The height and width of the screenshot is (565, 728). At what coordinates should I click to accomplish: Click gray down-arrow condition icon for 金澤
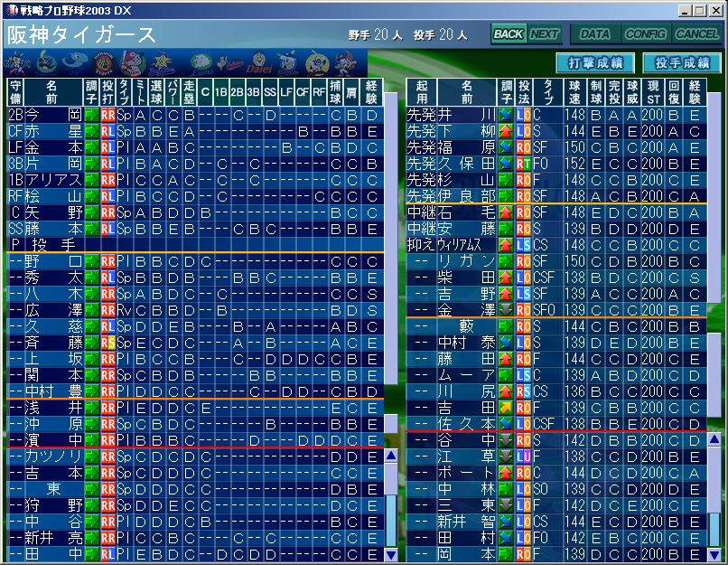506,310
